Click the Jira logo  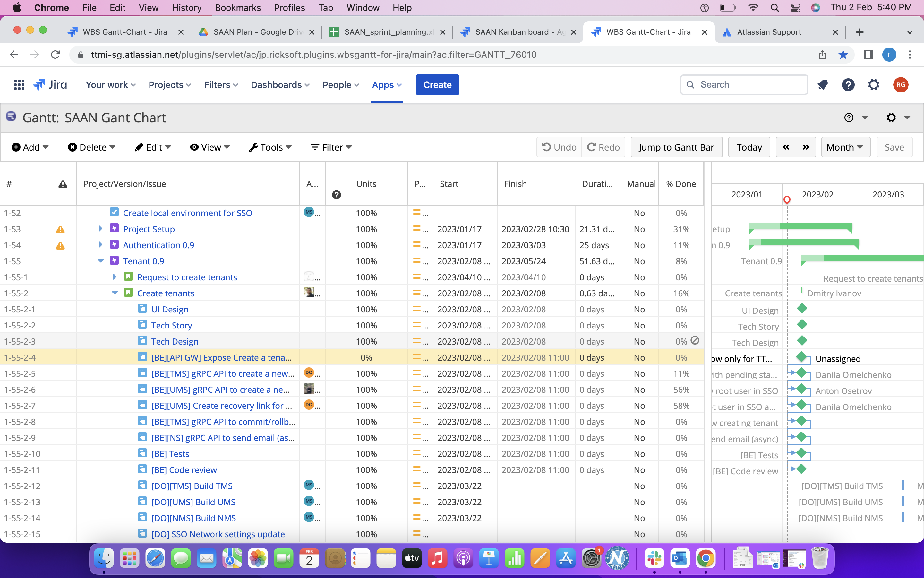(50, 85)
